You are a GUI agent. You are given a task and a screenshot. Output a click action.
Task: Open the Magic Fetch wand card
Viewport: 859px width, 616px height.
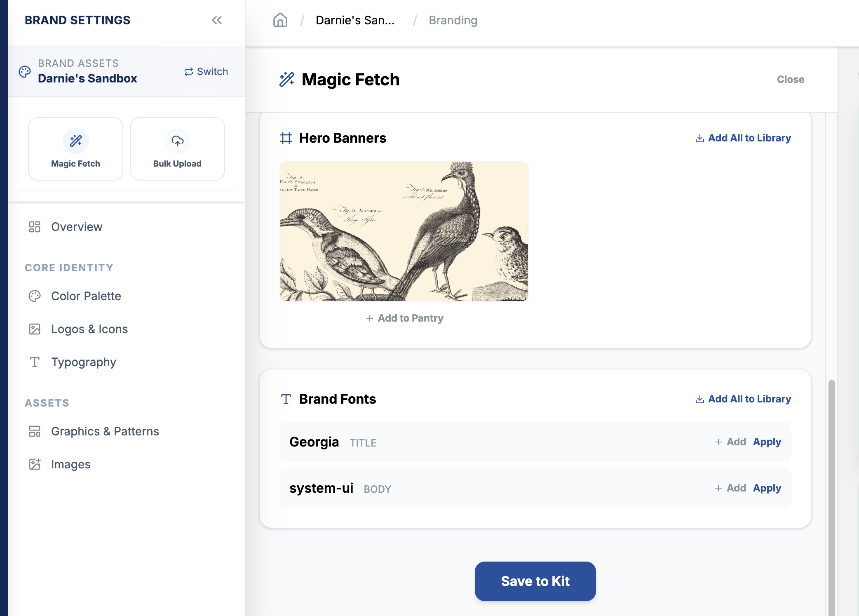point(75,149)
